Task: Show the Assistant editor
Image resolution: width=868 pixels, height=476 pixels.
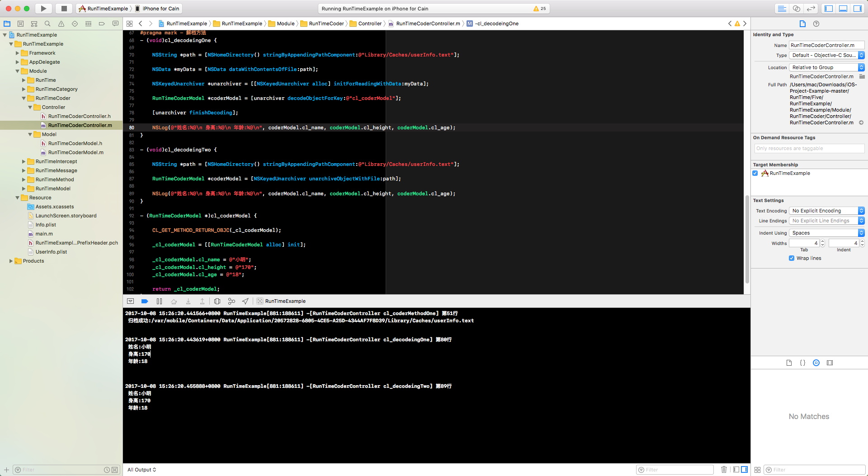Action: pos(797,9)
